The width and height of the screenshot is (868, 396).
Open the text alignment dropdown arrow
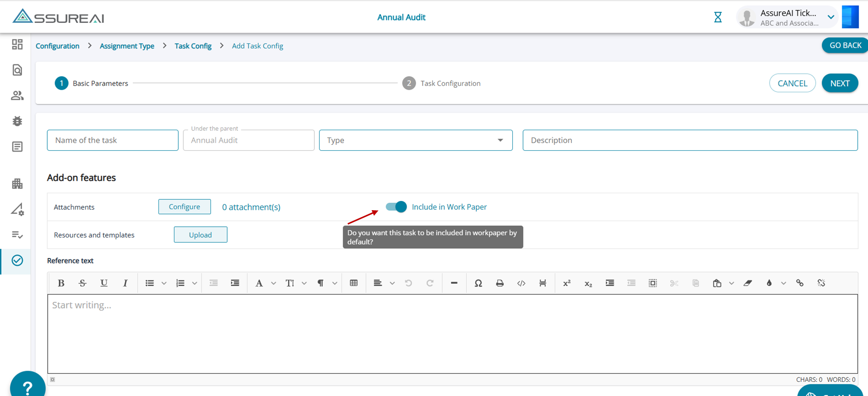tap(392, 283)
